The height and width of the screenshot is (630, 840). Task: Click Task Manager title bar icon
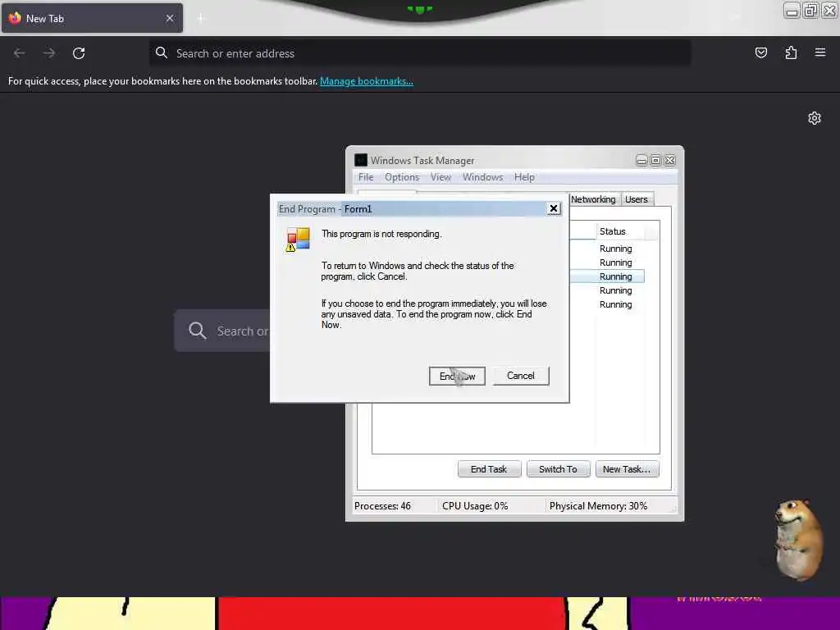tap(361, 160)
